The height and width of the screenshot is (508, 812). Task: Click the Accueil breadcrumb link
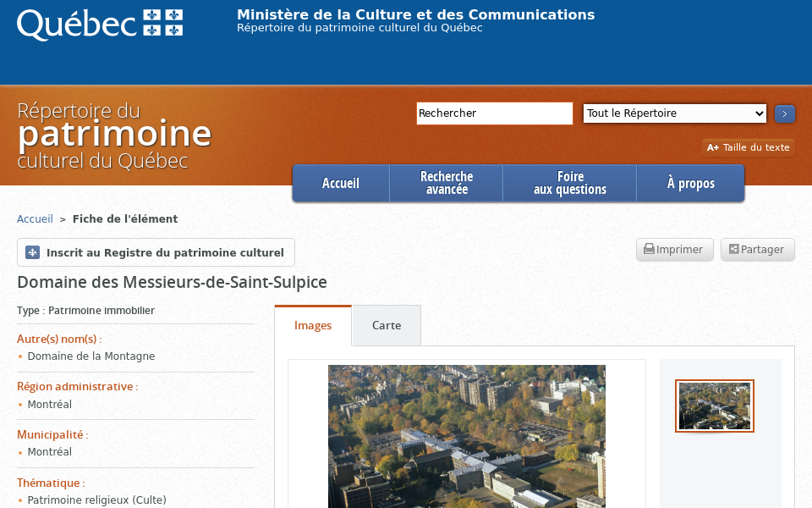[x=35, y=218]
